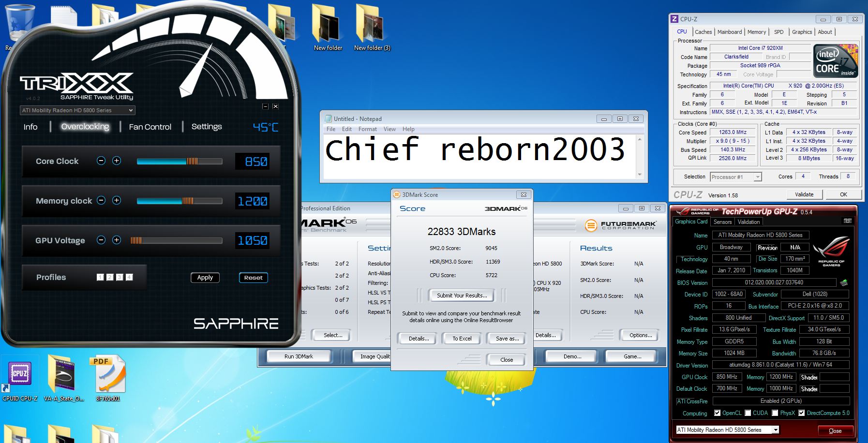Click the Republic of Gamers logo in GPU-Z
The image size is (868, 443).
(832, 251)
